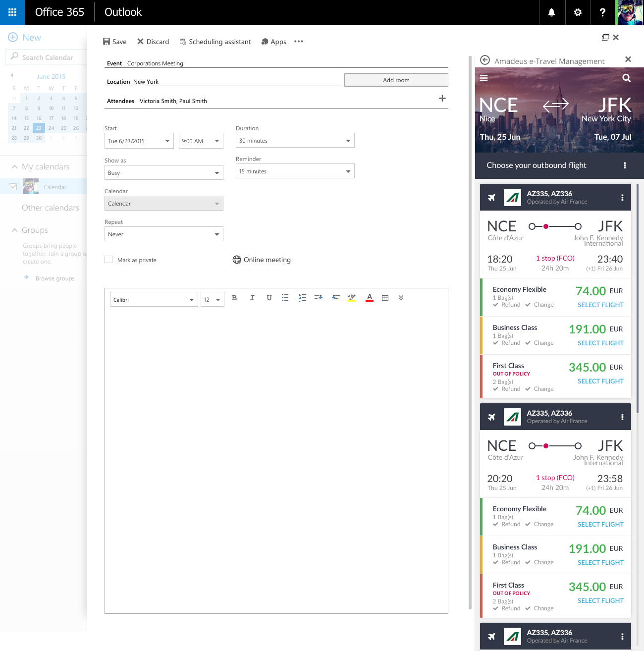Insert a numbered list
This screenshot has height=651, width=644.
pyautogui.click(x=303, y=298)
